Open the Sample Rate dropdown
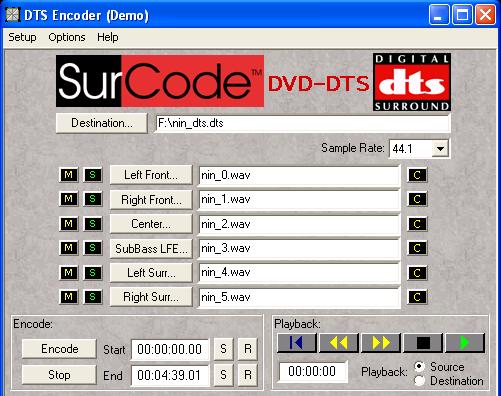Viewport: 501px width, 396px height. click(x=440, y=149)
